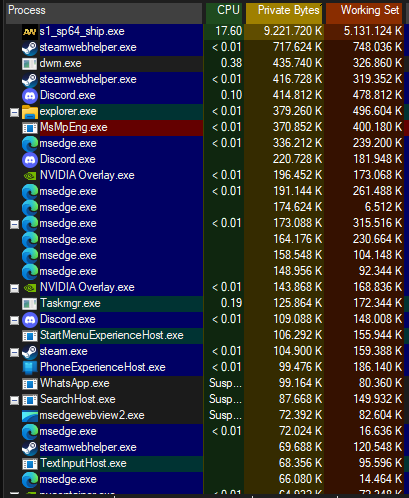Click the Taskmgr.exe icon
The height and width of the screenshot is (498, 409).
pyautogui.click(x=30, y=303)
